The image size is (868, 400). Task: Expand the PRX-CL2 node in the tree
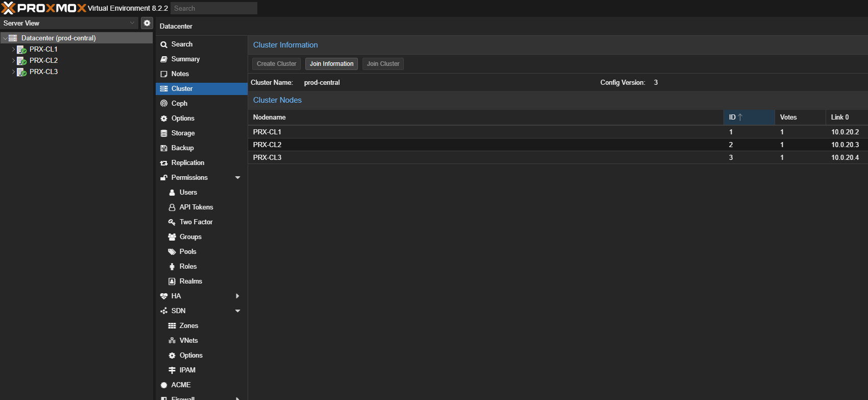point(13,61)
